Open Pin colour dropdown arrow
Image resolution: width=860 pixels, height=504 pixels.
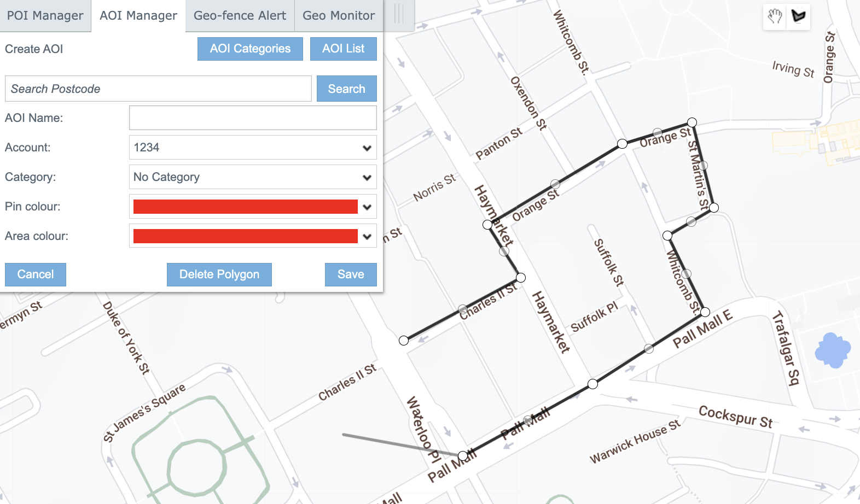[367, 207]
